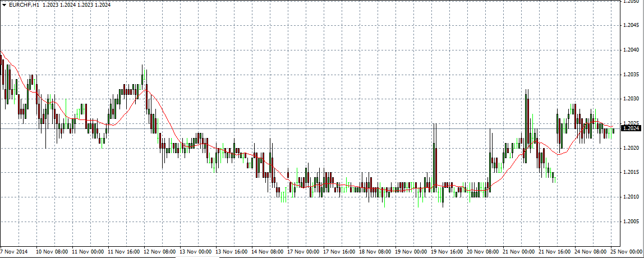The height and width of the screenshot is (258, 644).
Task: Click the 14 Nov 08:00 time label
Action: [267, 251]
